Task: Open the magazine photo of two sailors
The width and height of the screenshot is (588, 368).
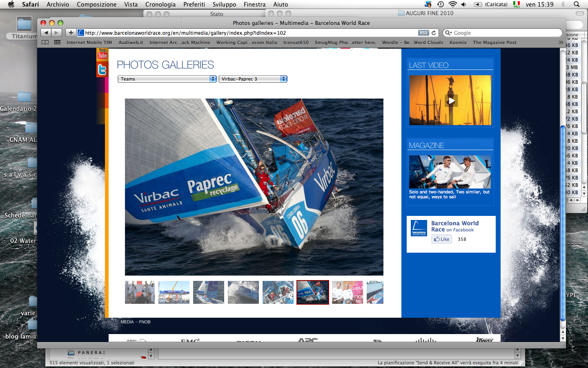Action: point(450,172)
